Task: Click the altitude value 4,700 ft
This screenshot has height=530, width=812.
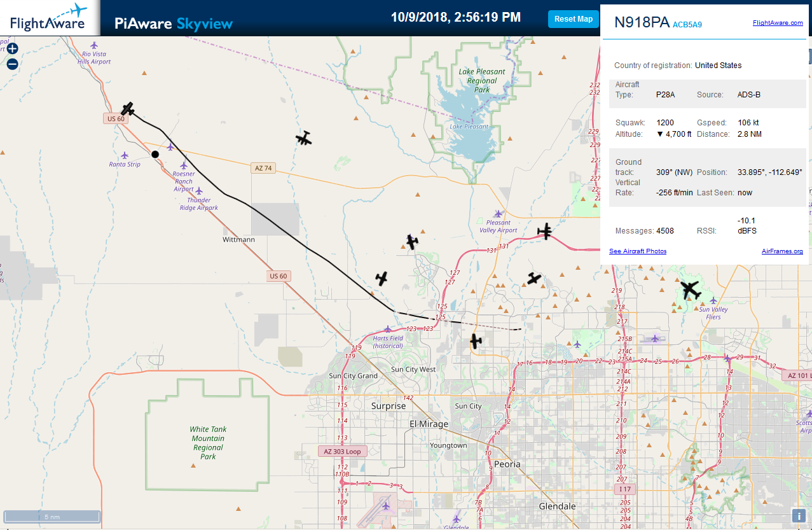Action: 674,134
